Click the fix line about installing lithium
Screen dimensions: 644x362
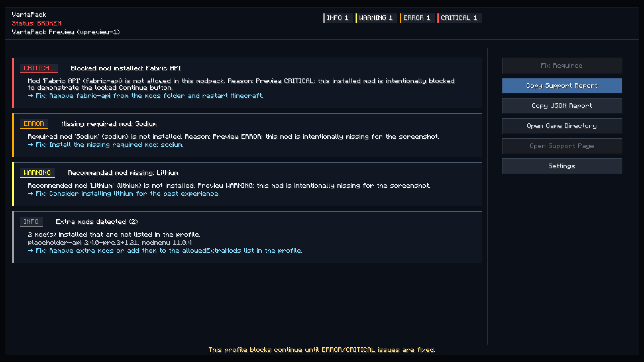point(124,194)
